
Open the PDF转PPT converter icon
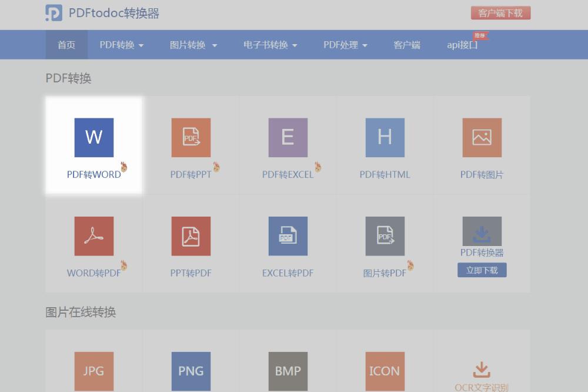coord(191,137)
